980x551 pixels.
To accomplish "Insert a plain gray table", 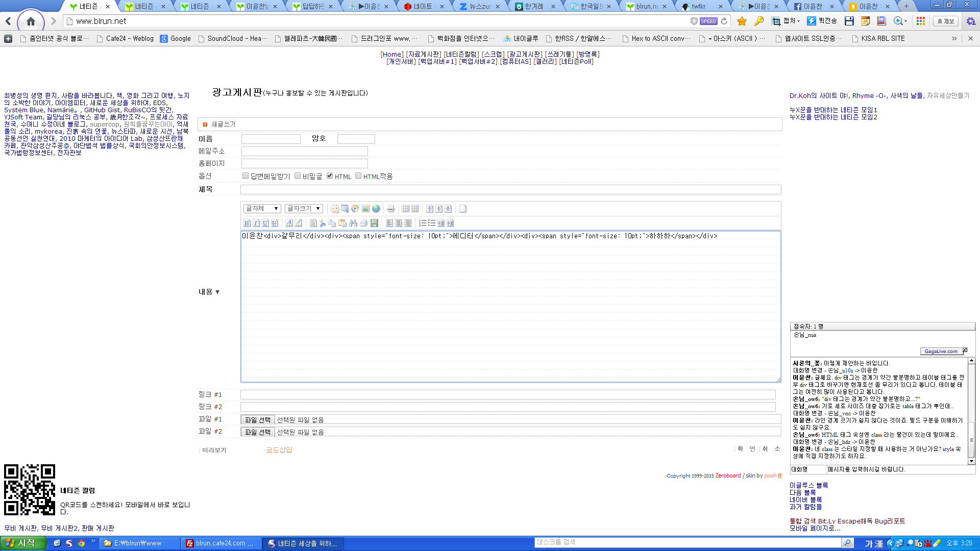I will (x=406, y=209).
